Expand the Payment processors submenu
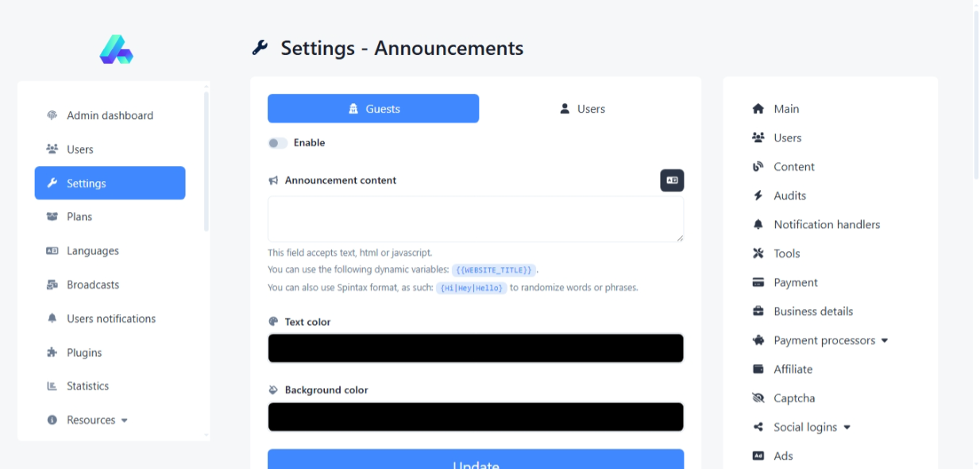Viewport: 980px width, 469px height. coord(820,340)
